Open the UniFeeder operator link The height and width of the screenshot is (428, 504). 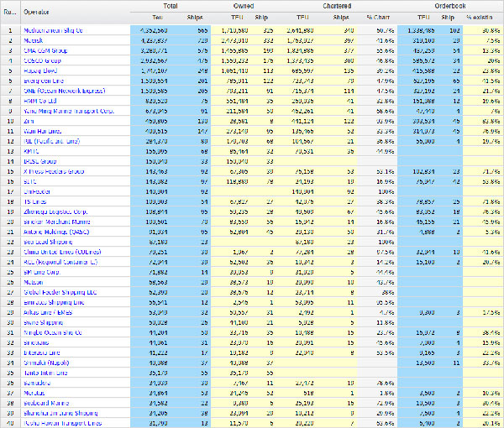(x=37, y=191)
